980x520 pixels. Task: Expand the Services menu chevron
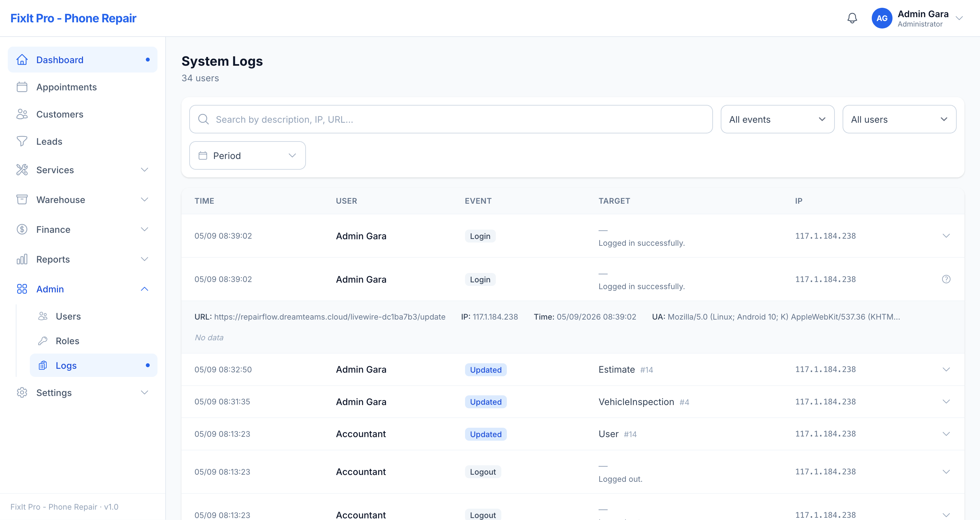coord(145,170)
